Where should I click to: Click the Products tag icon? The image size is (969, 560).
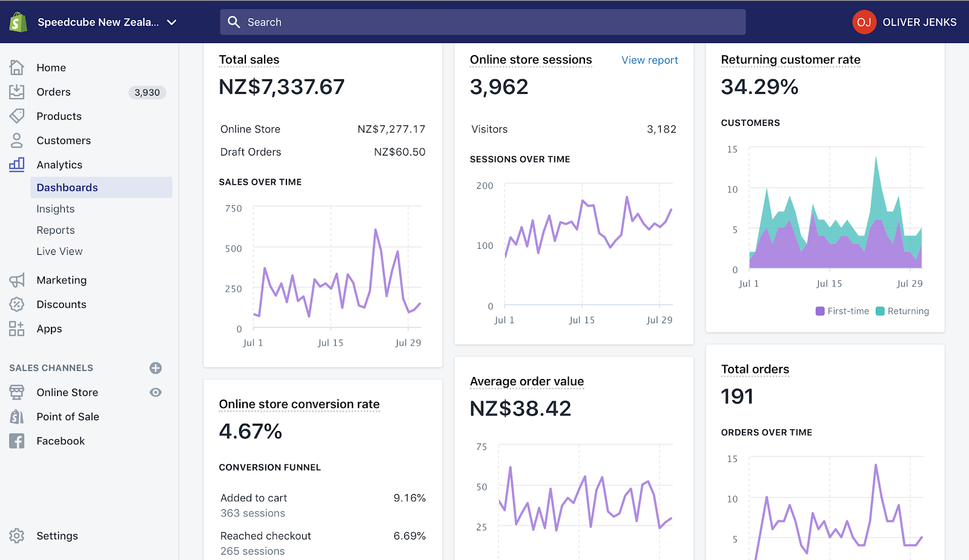pyautogui.click(x=17, y=116)
